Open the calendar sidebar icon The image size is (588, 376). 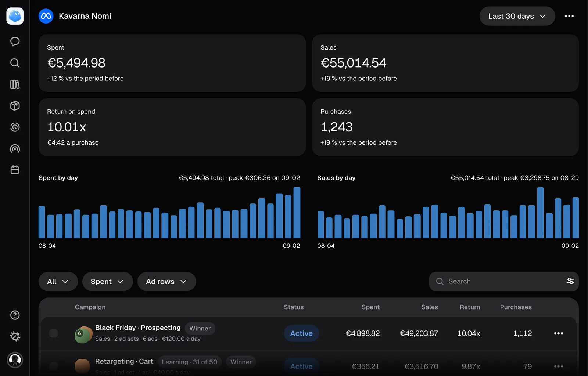point(15,170)
